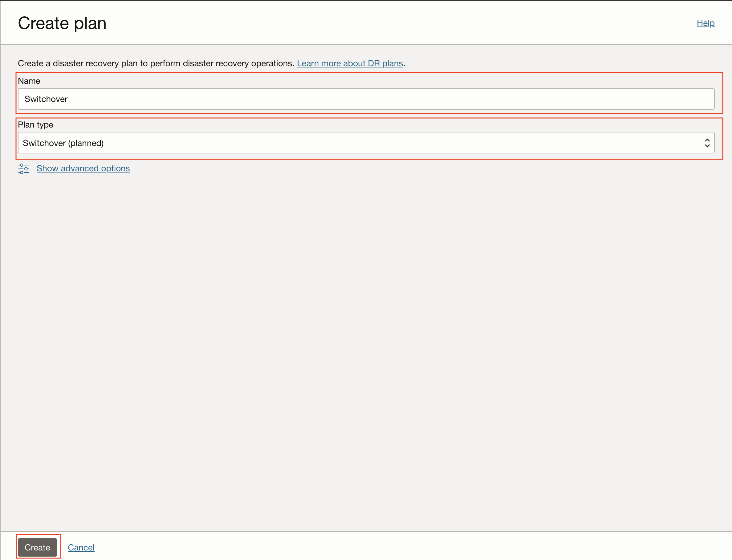The image size is (732, 560).
Task: Open Learn more about DR plans
Action: [x=350, y=63]
